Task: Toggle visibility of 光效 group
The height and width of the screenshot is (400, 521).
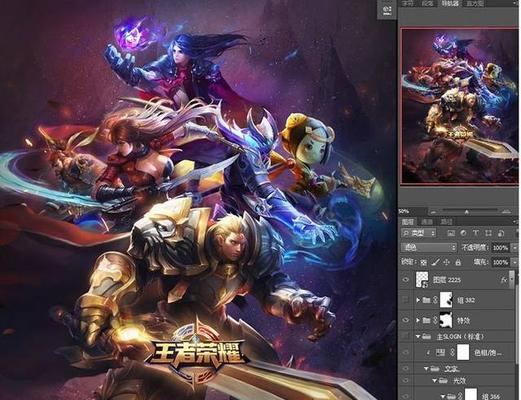Action: [x=406, y=380]
